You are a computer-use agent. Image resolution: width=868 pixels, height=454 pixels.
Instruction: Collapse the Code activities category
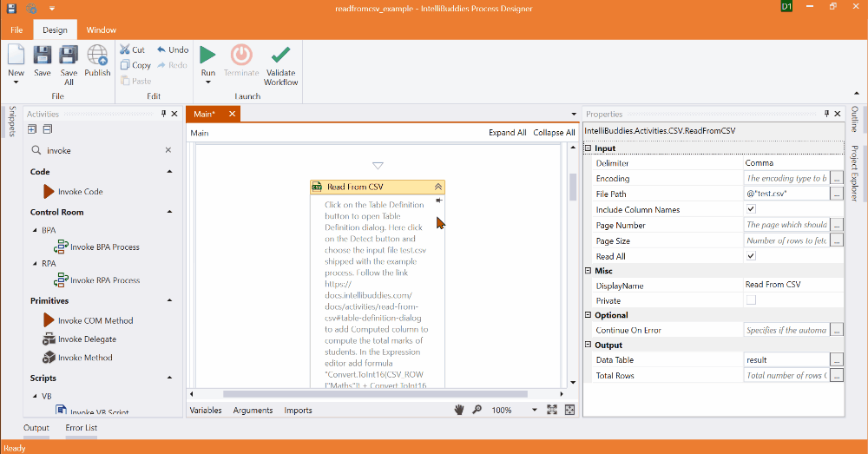point(169,172)
